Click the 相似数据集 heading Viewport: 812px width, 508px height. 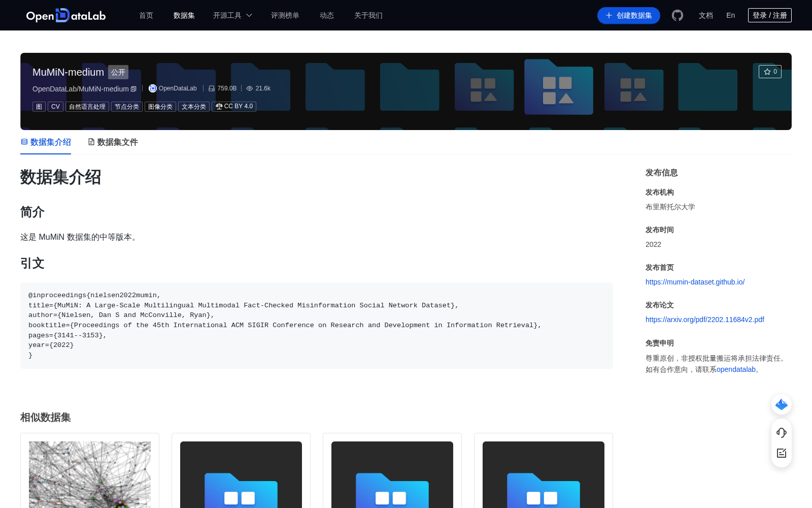click(46, 418)
